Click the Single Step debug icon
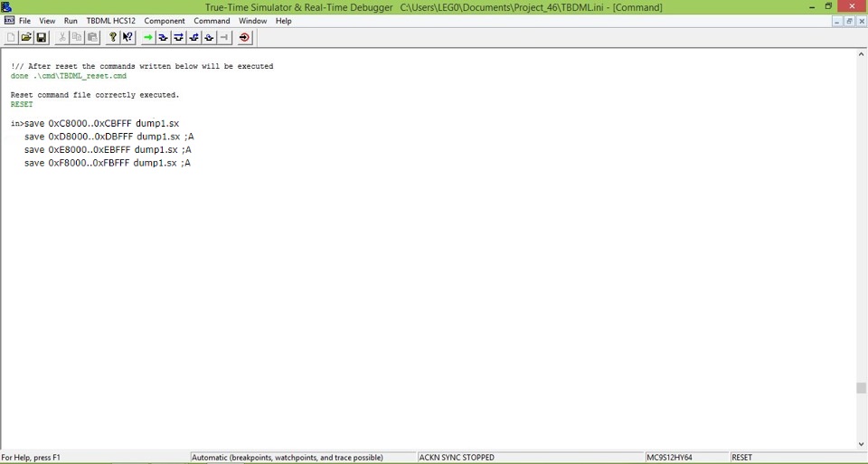 (x=164, y=37)
